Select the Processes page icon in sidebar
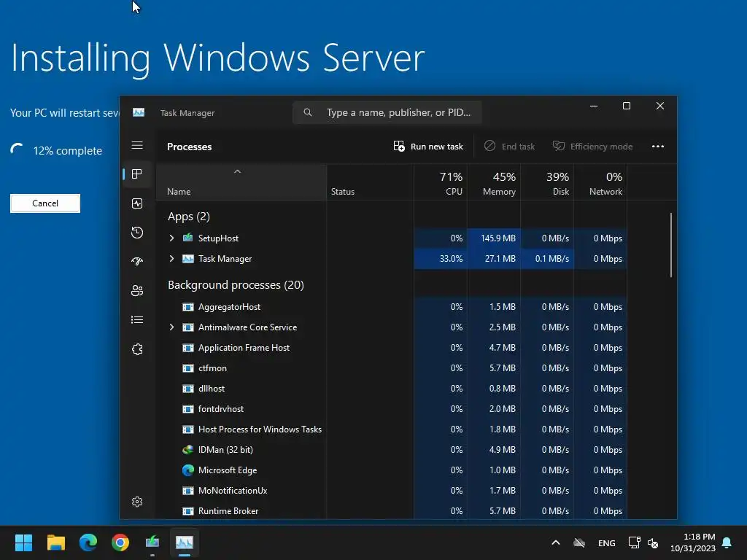Viewport: 747px width, 560px height. (137, 174)
